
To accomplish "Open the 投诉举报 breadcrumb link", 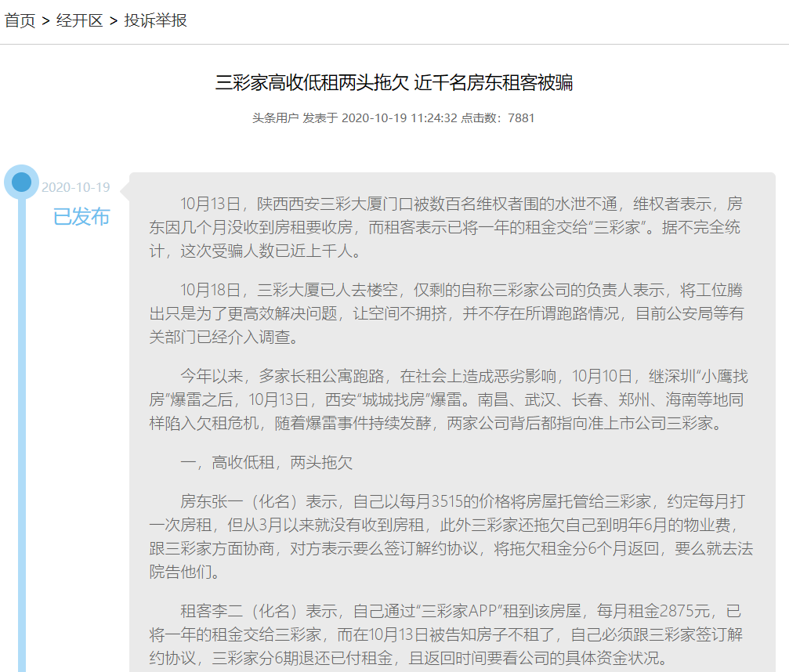I will (x=155, y=20).
